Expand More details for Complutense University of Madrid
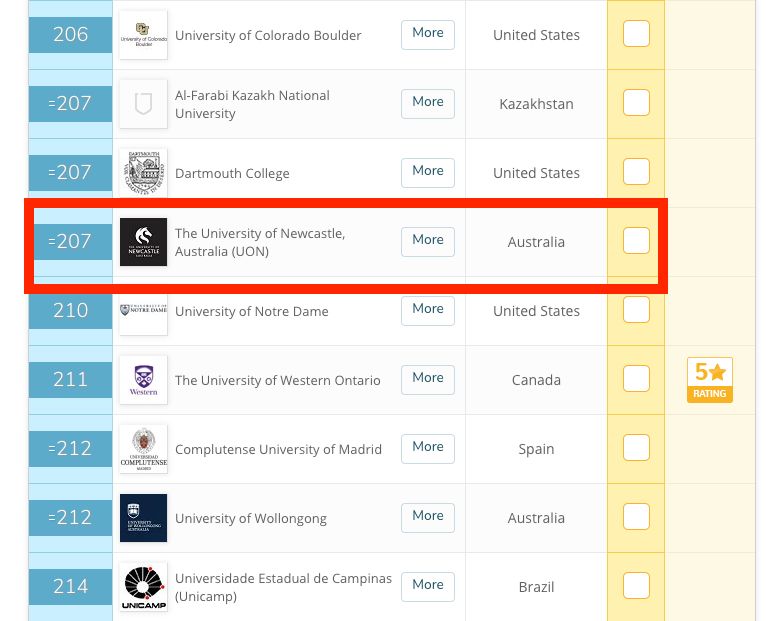 tap(428, 447)
